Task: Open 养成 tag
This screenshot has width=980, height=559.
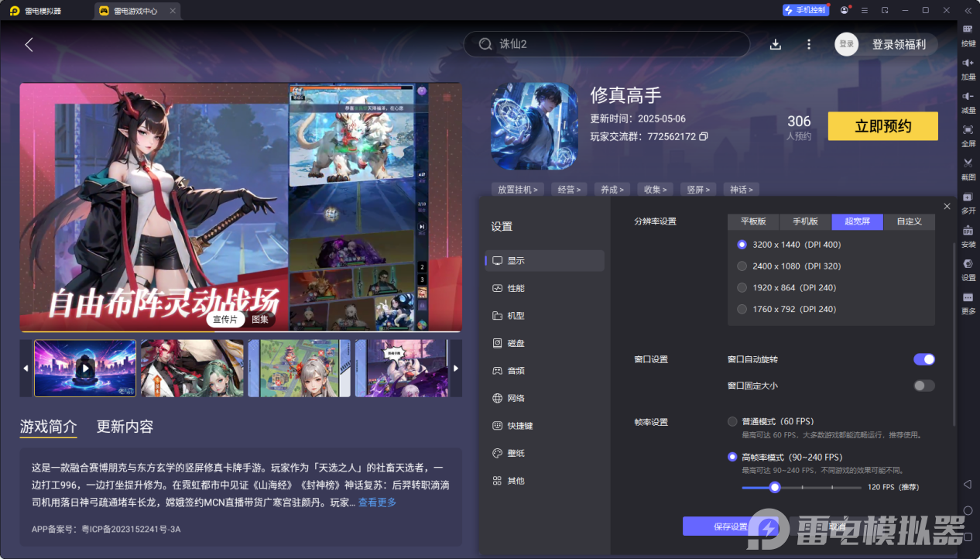Action: click(612, 189)
